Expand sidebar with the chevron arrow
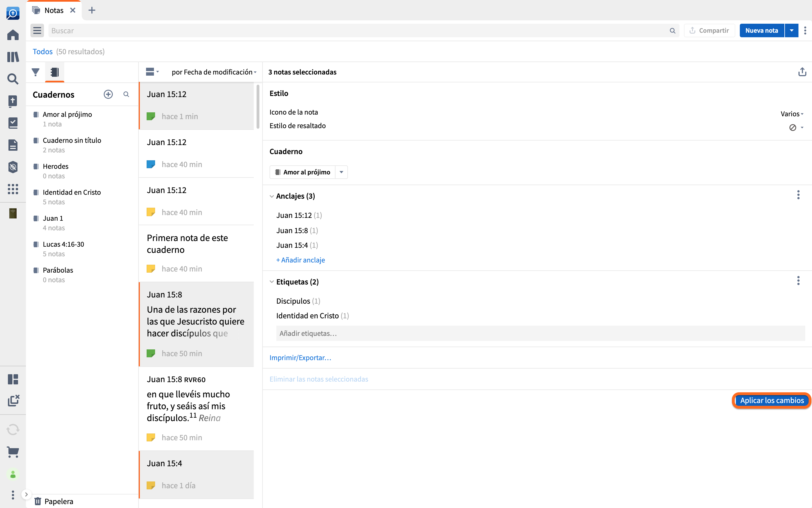The image size is (812, 508). (26, 494)
